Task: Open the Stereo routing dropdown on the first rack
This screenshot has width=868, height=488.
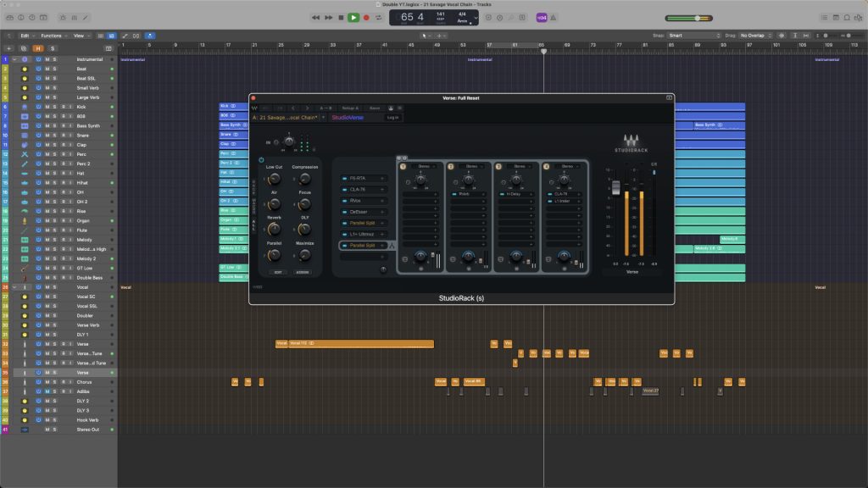Action: point(424,166)
